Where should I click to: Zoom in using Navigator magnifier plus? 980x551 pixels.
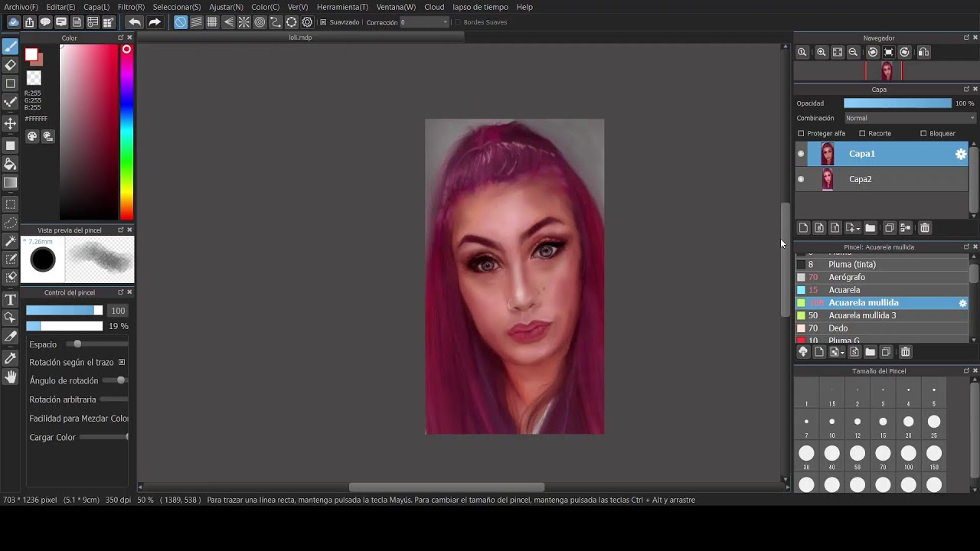click(821, 52)
